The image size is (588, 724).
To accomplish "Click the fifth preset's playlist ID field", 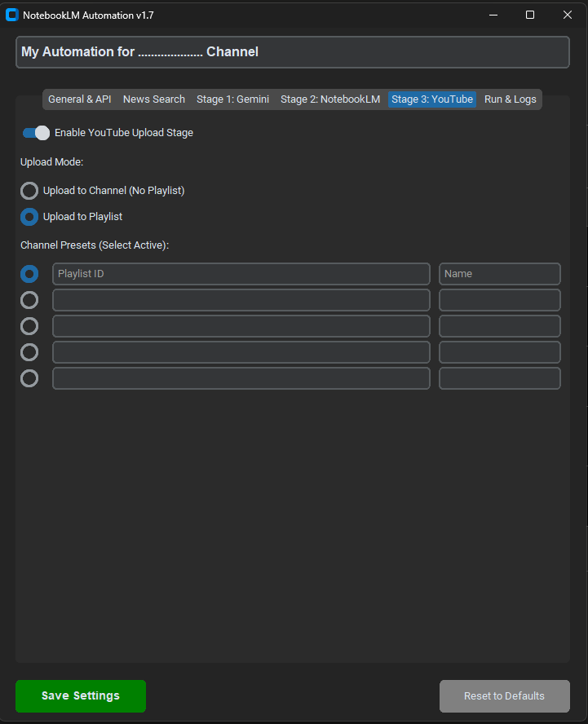I will point(241,378).
